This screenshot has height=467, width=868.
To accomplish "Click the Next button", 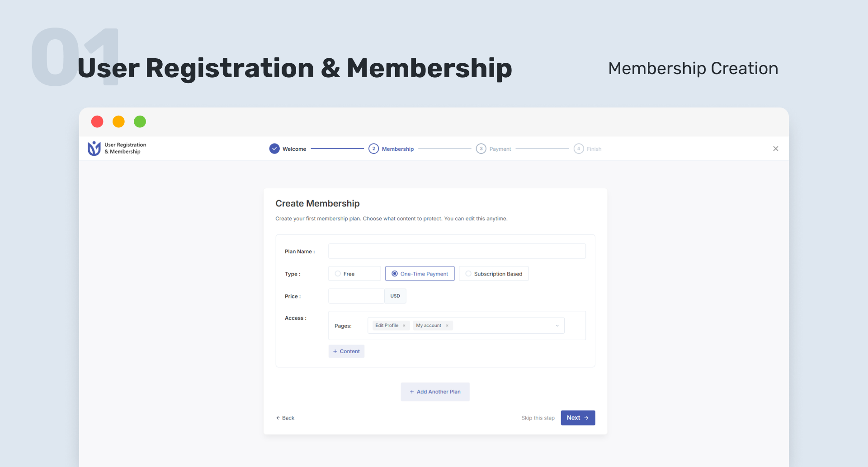I will pos(578,418).
